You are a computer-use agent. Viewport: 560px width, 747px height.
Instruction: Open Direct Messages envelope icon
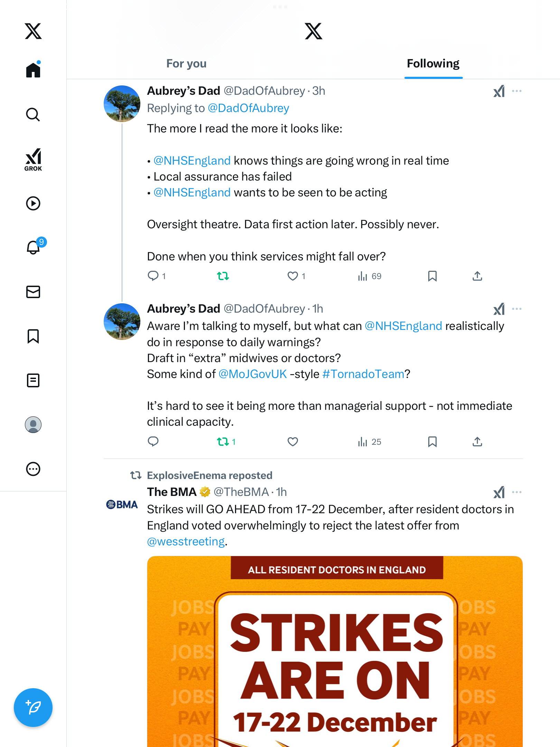(x=33, y=292)
